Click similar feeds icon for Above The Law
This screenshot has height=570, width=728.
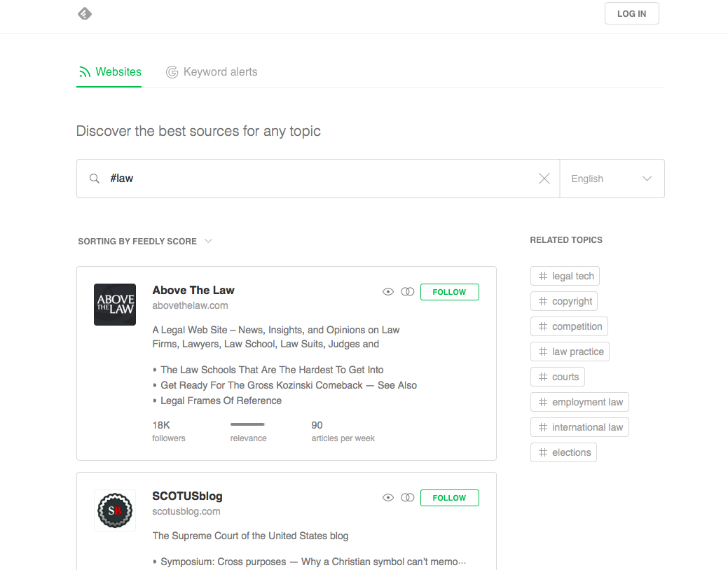pos(408,292)
